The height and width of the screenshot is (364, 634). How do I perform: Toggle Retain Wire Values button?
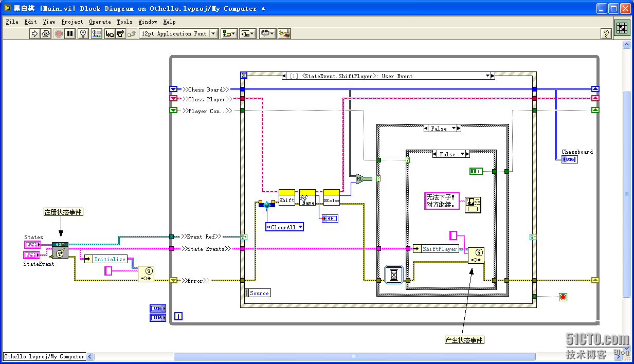pyautogui.click(x=97, y=33)
